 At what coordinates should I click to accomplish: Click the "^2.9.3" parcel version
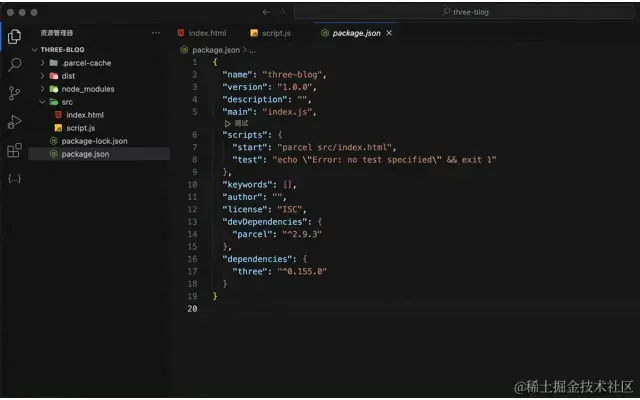click(302, 234)
